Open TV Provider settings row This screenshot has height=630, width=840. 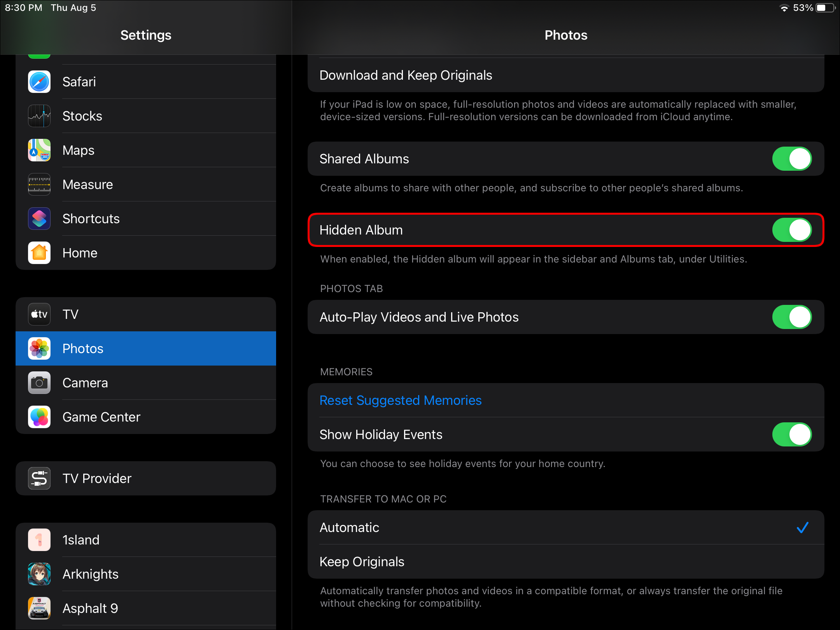click(x=146, y=478)
